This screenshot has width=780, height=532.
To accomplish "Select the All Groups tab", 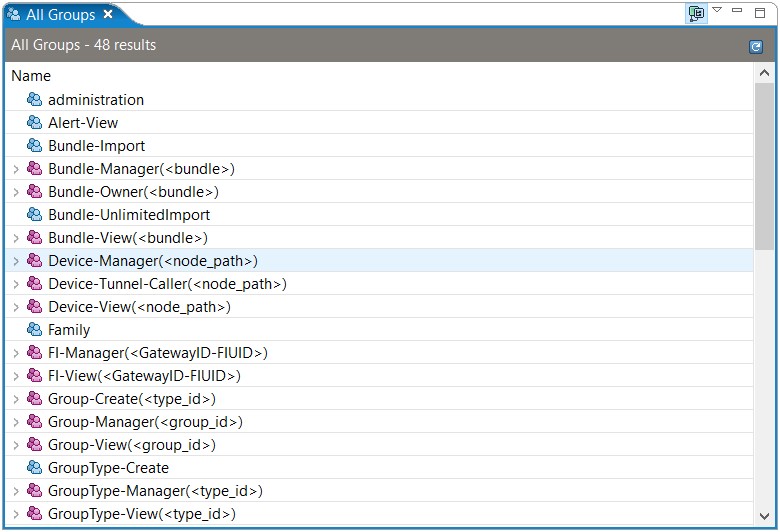I will click(60, 15).
